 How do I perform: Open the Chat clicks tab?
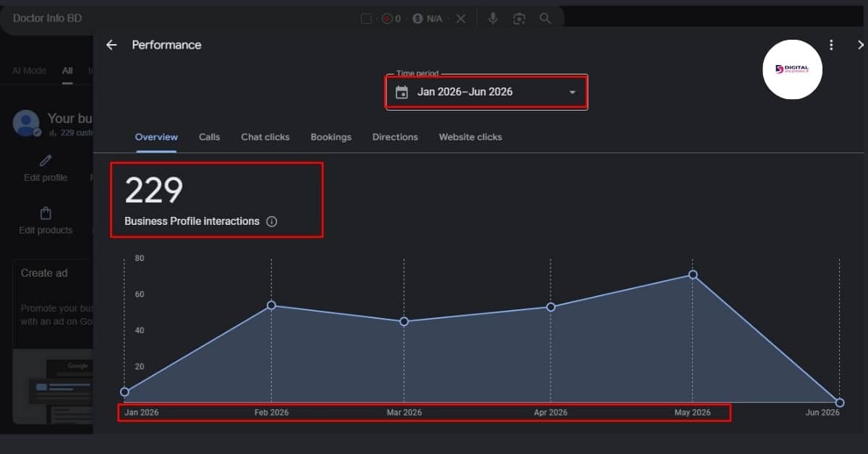(x=265, y=137)
